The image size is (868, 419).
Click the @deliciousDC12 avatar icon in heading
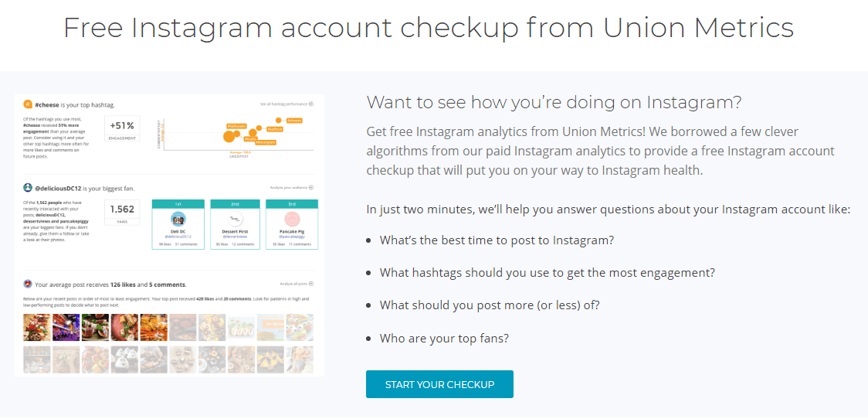tap(28, 187)
